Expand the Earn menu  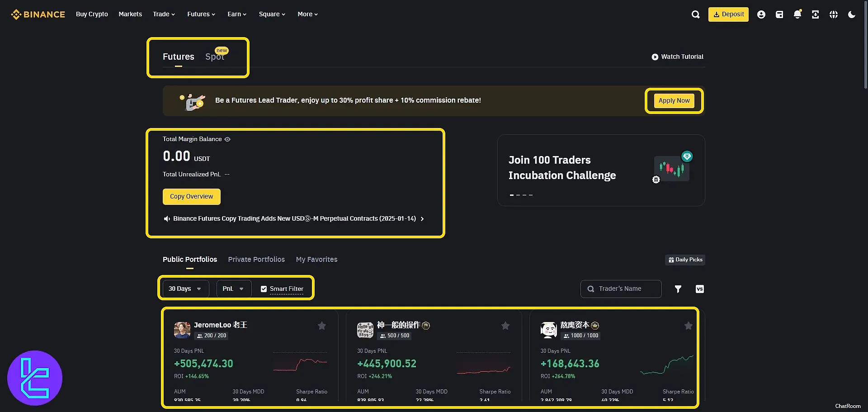[x=237, y=14]
